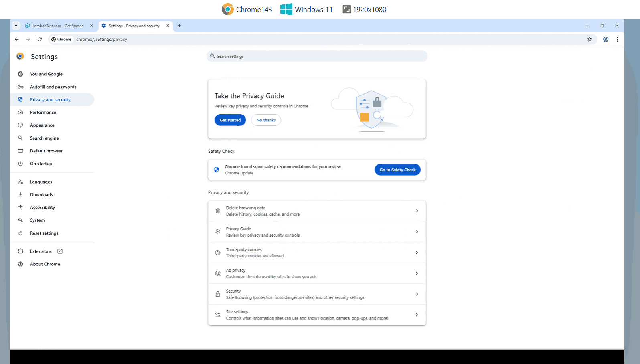640x364 pixels.
Task: Click the Third-party cookies cookie icon
Action: click(218, 253)
